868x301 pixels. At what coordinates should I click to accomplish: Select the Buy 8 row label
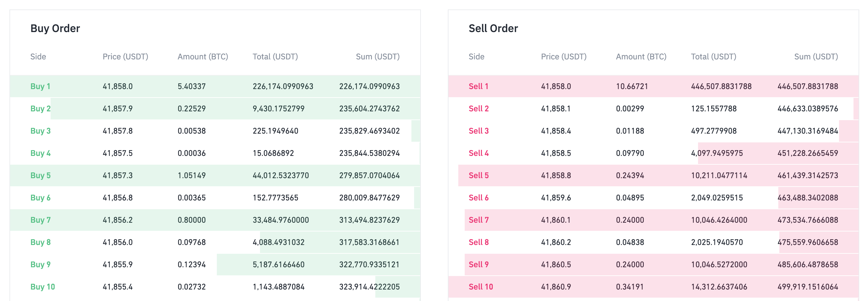coord(40,242)
